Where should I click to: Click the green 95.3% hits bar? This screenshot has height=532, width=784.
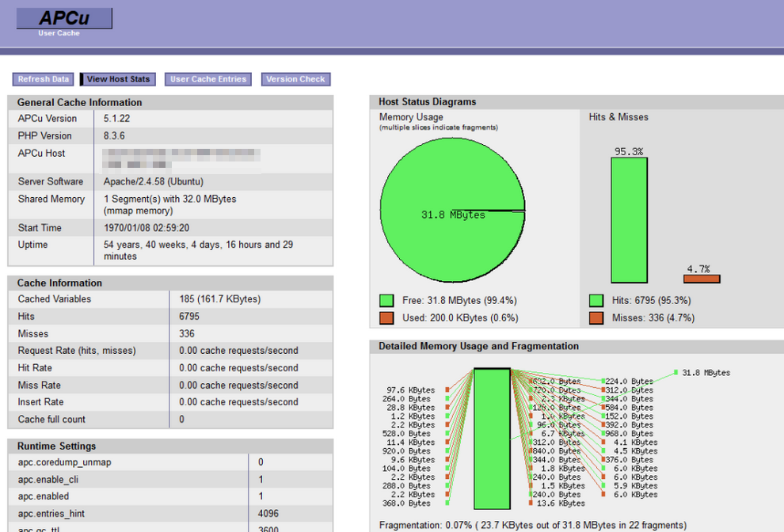(629, 221)
